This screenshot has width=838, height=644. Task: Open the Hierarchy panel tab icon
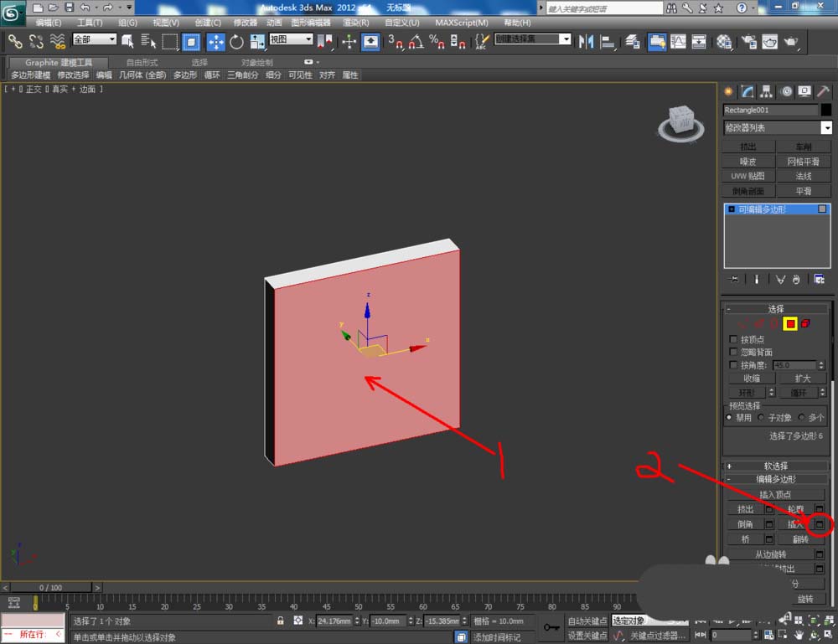(766, 91)
